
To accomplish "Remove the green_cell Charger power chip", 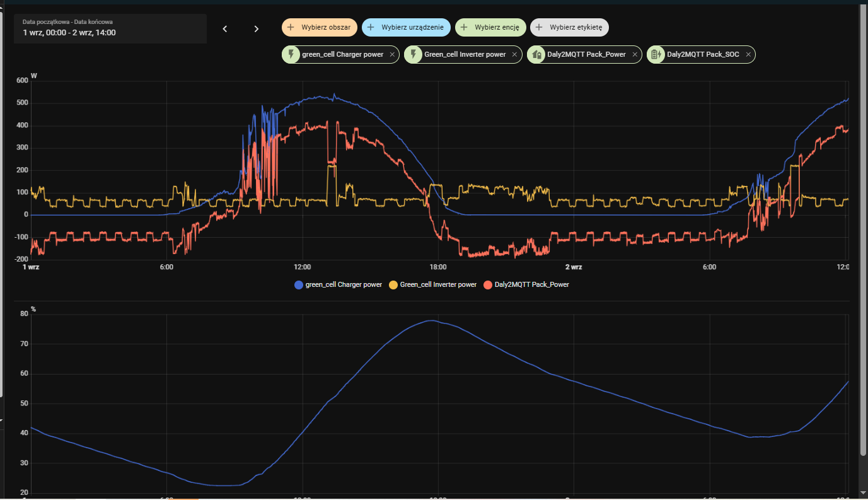I will click(392, 55).
